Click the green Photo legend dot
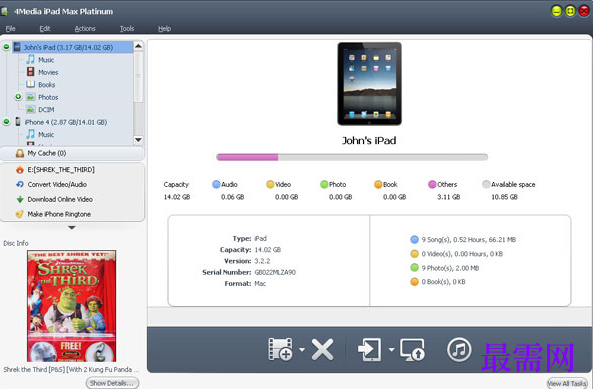Viewport: 593px width, 389px height. [x=324, y=184]
